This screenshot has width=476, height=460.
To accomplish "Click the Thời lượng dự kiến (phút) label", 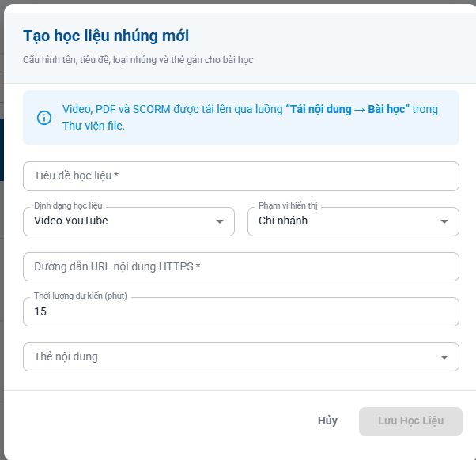I will tap(81, 296).
